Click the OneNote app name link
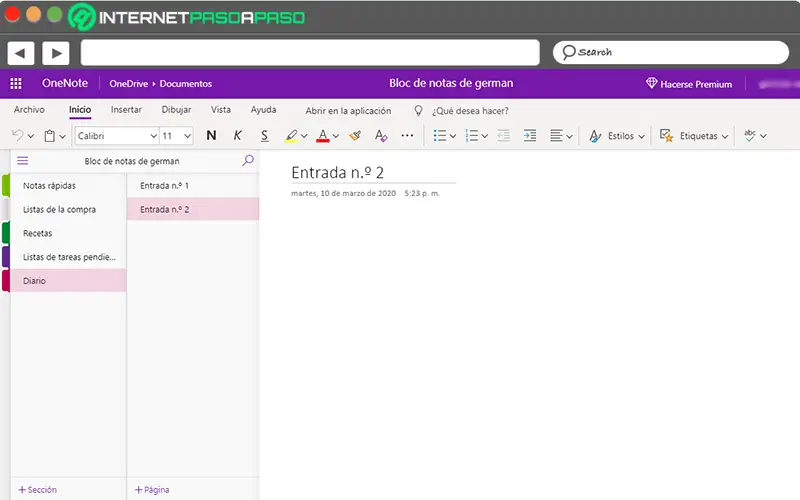This screenshot has height=500, width=800. (65, 83)
